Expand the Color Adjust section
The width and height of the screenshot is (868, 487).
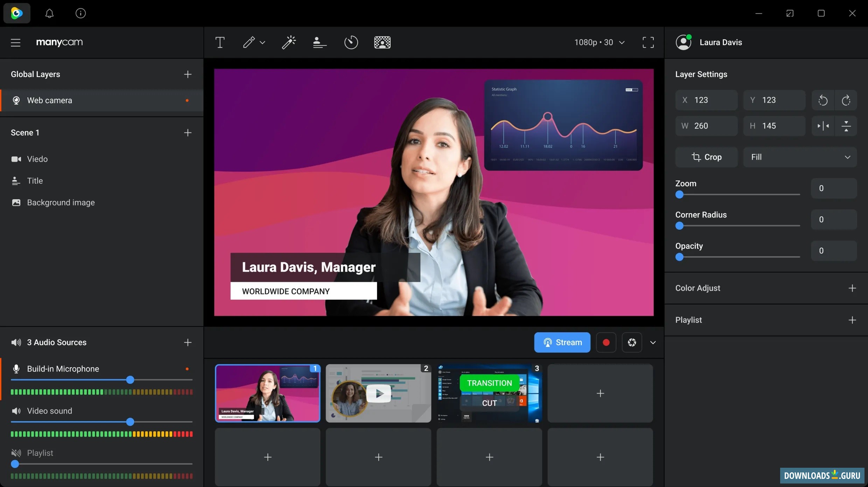pyautogui.click(x=852, y=288)
